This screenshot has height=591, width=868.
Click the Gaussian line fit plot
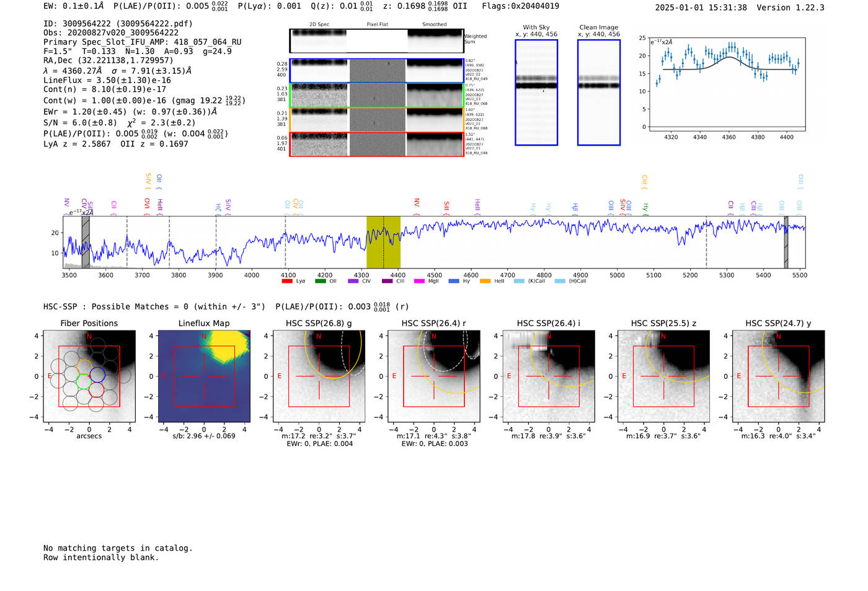click(x=727, y=84)
